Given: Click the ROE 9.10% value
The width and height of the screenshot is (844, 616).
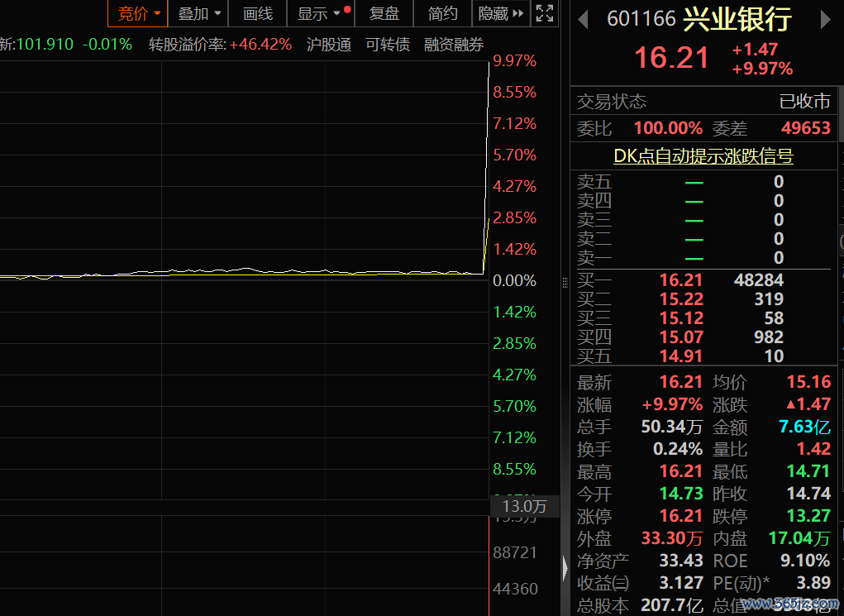Looking at the screenshot, I should [x=805, y=561].
